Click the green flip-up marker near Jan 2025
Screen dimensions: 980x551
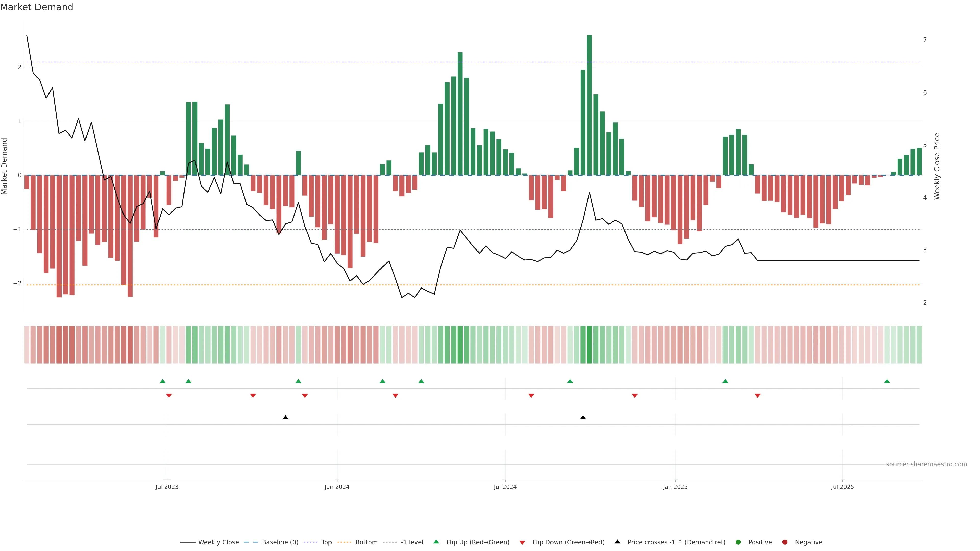(725, 381)
